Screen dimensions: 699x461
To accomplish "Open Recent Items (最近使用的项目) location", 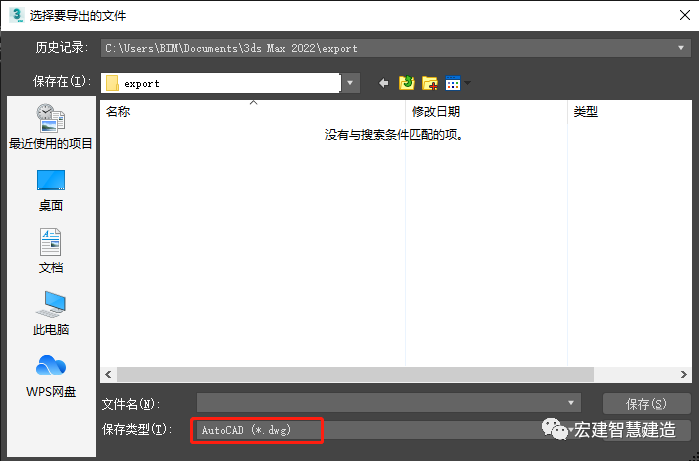I will point(51,127).
